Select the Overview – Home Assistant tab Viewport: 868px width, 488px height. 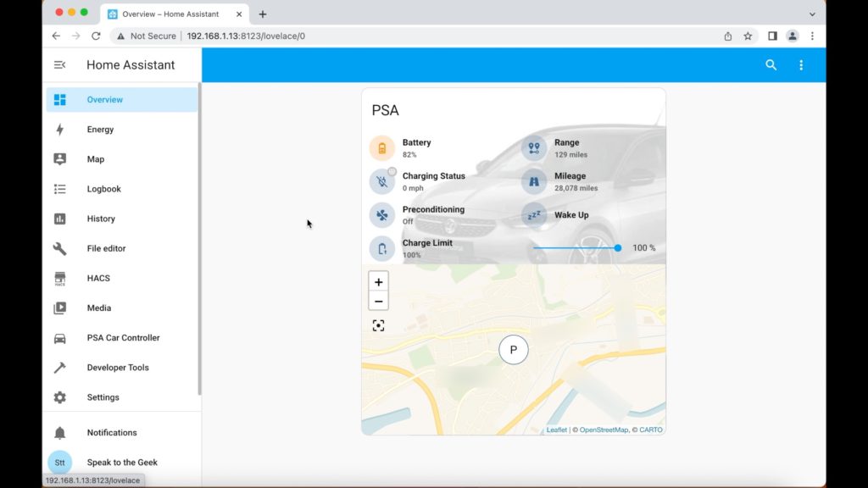175,14
